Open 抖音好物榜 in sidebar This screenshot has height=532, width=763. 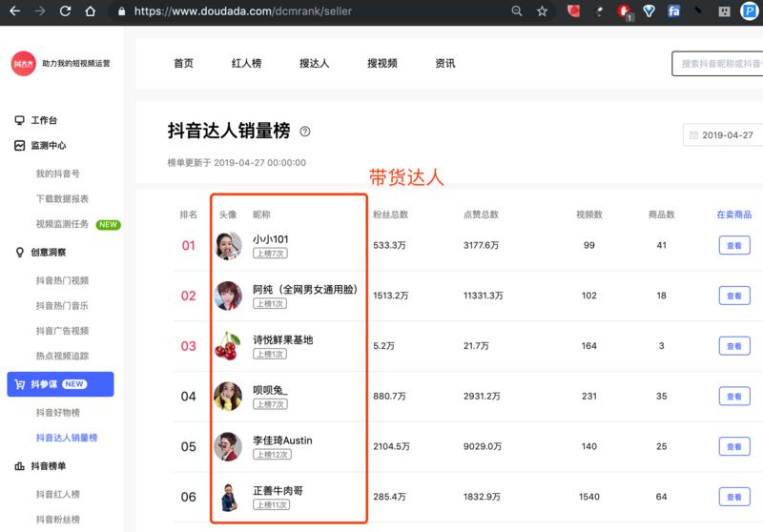(x=57, y=413)
